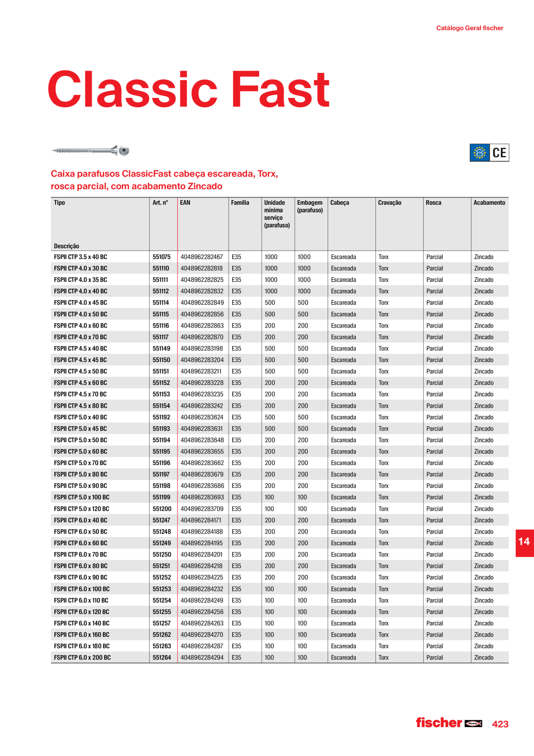Screen dimensions: 534x756
Task: Click the 'EAN' column header
Action: 185,203
